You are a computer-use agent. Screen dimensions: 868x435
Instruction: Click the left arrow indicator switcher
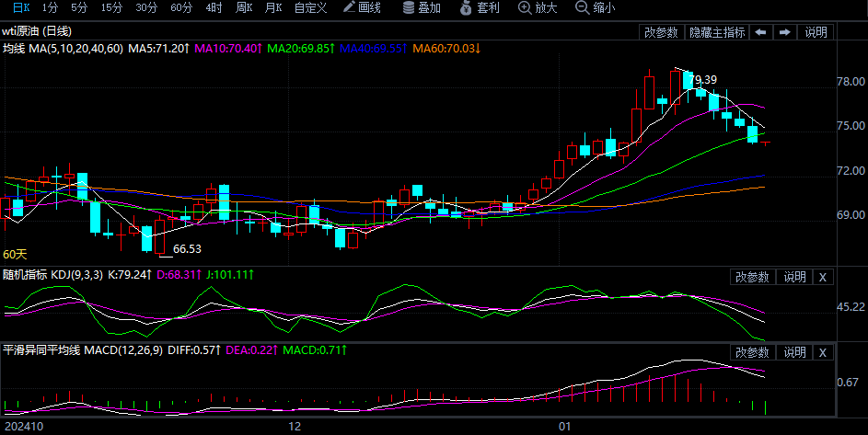click(x=761, y=32)
